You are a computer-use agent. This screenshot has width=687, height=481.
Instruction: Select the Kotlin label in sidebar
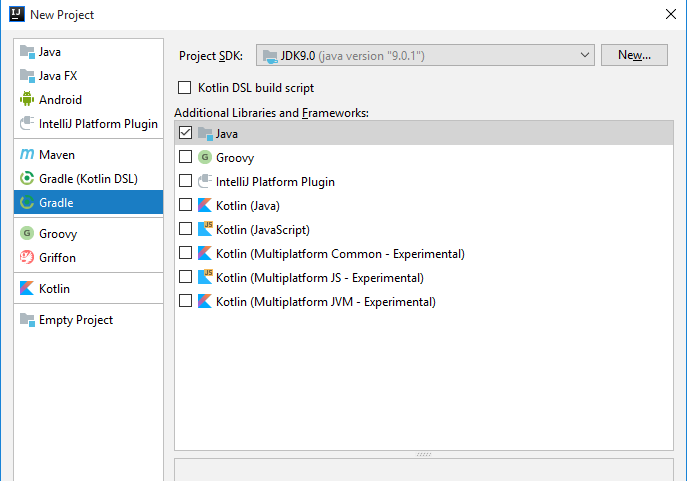pyautogui.click(x=54, y=289)
